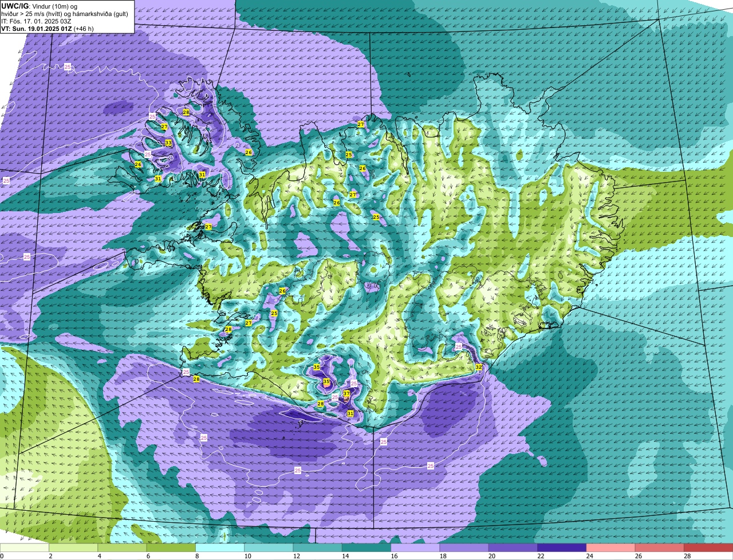Screen dimensions: 733x560
Task: Click the '2' tick label on the color scale
Action: [x=50, y=556]
